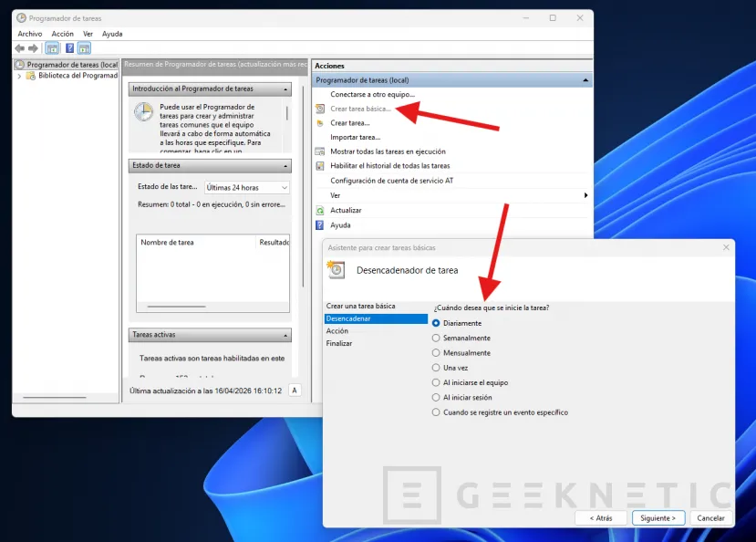Click the vertical scrollbar of the center summary pane

[304, 187]
